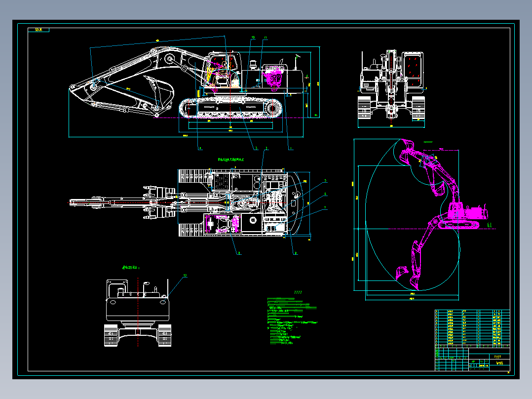Pick callout number 2 below side view

[x=266, y=148]
